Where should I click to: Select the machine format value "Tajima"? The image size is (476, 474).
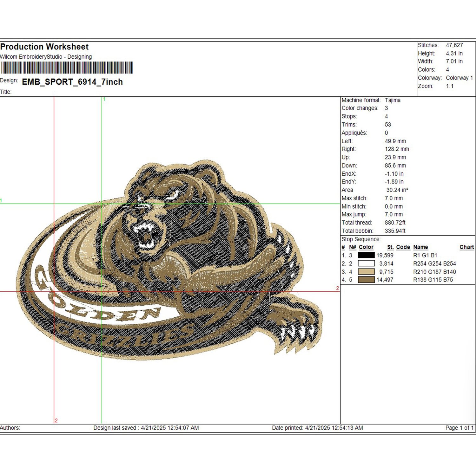point(393,100)
